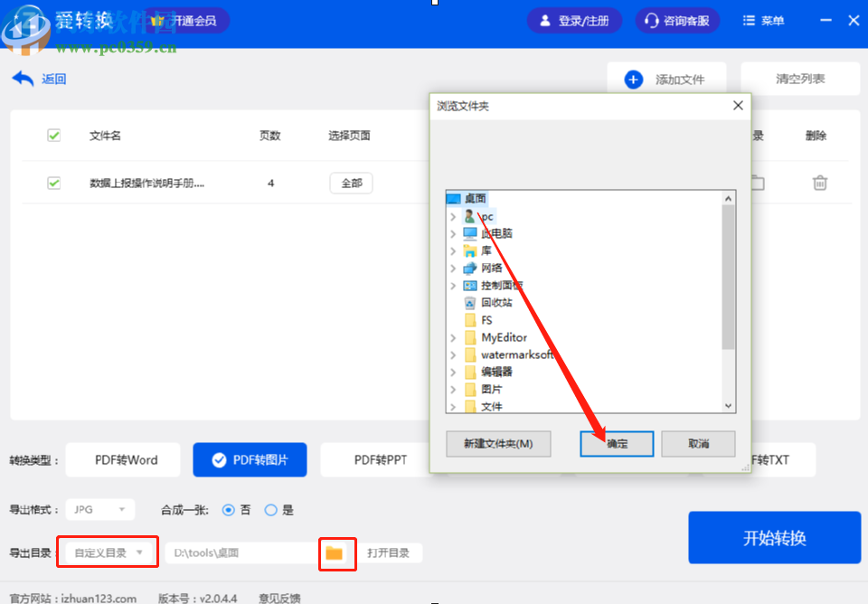Viewport: 868px width, 604px height.
Task: Open the 自定义目录 dropdown
Action: [x=107, y=552]
